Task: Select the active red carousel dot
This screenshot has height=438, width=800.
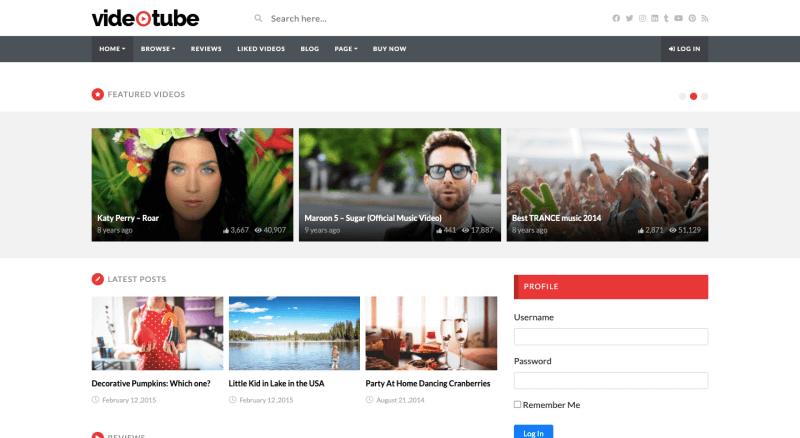Action: pos(693,96)
